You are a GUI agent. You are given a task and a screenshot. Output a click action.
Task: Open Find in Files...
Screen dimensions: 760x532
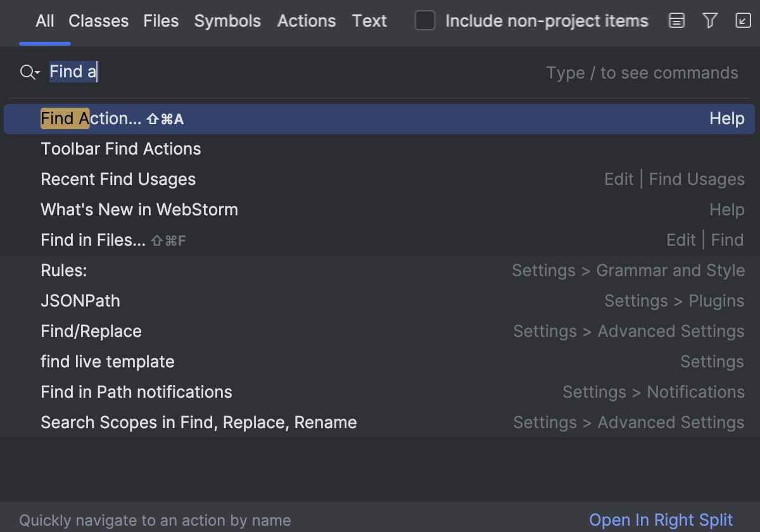click(93, 240)
